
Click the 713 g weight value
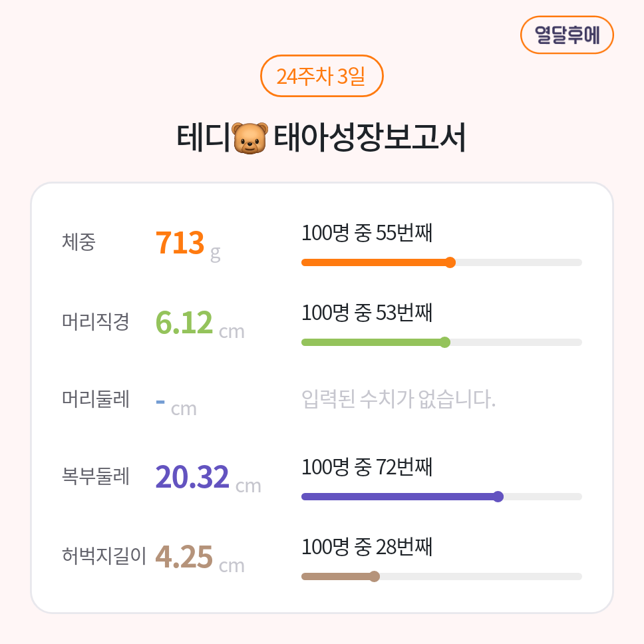pos(187,243)
